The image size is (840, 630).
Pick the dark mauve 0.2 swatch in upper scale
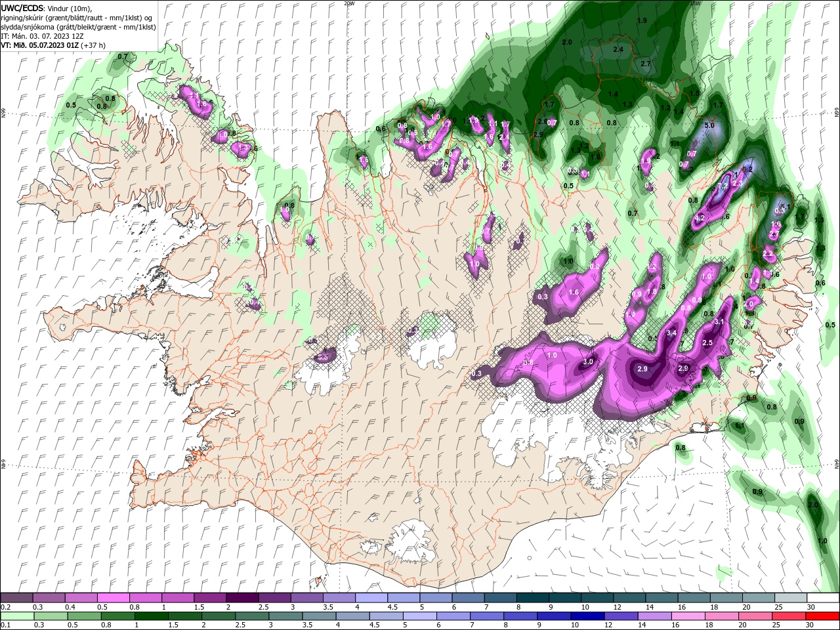16,598
